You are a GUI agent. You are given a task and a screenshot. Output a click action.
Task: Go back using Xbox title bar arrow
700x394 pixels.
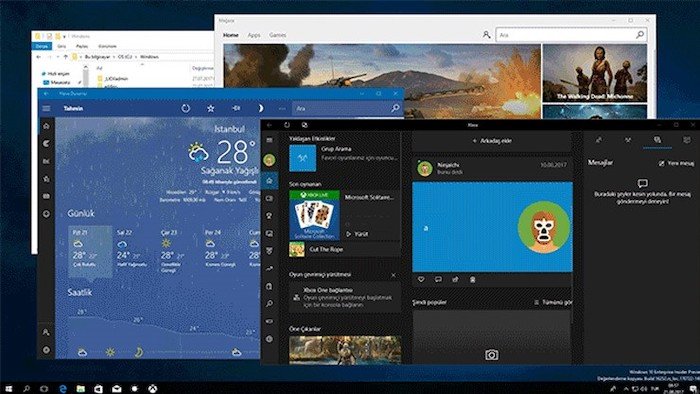tap(269, 125)
